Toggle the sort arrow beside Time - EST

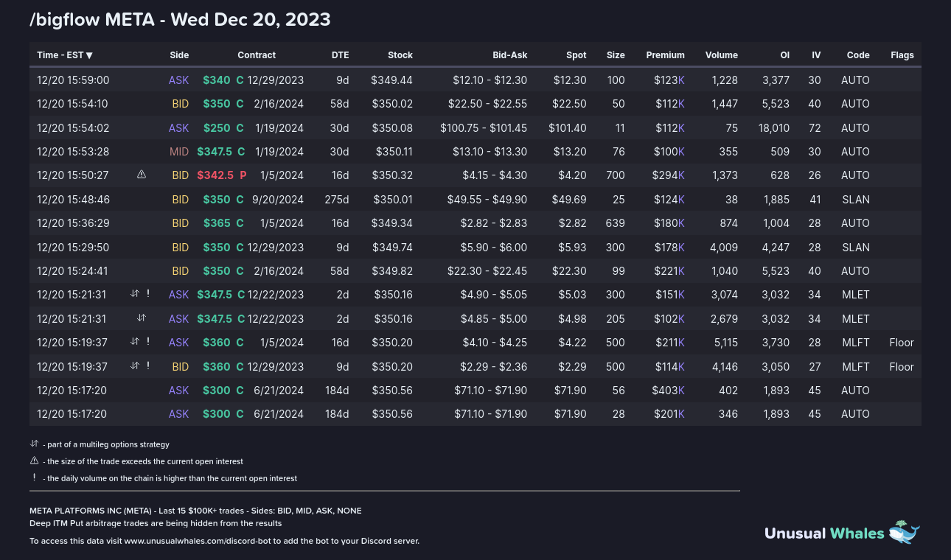(89, 55)
